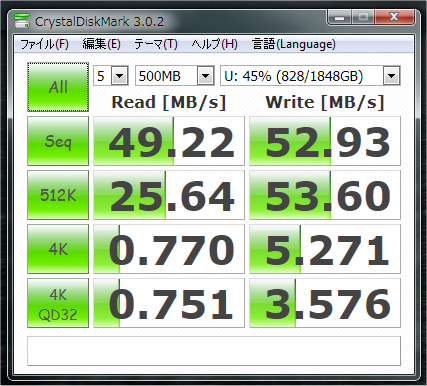
Task: Click the Write [MB/s] column header
Action: tap(325, 102)
